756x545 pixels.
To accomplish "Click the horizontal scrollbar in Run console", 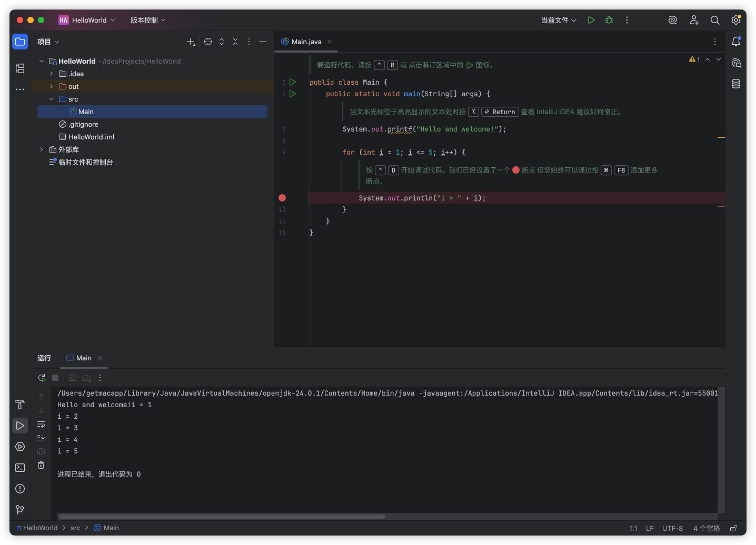I will pyautogui.click(x=222, y=517).
